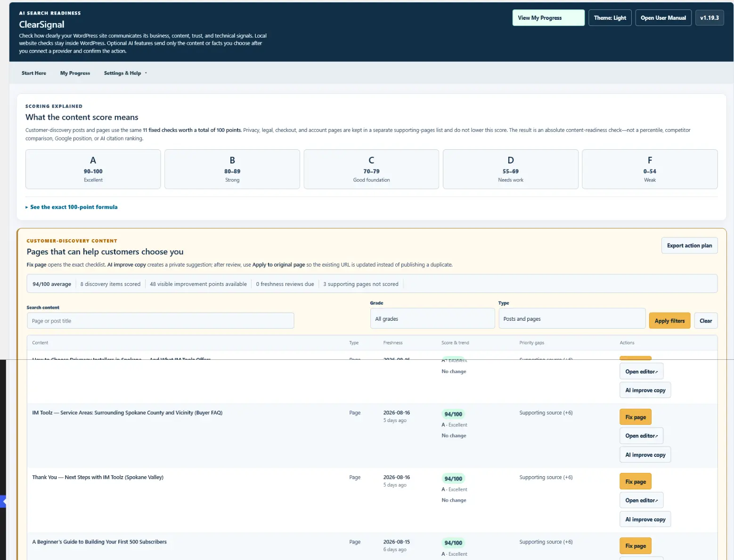Click Fix page for Service Areas row

click(636, 417)
